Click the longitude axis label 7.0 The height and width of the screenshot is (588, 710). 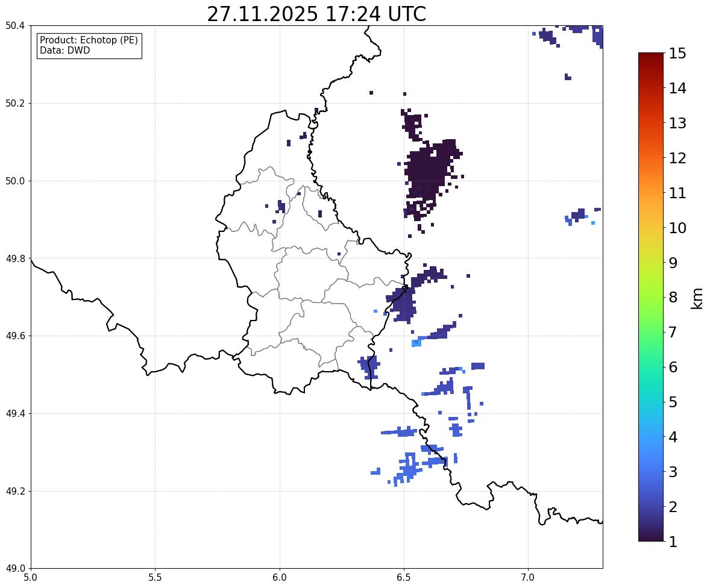pos(528,578)
